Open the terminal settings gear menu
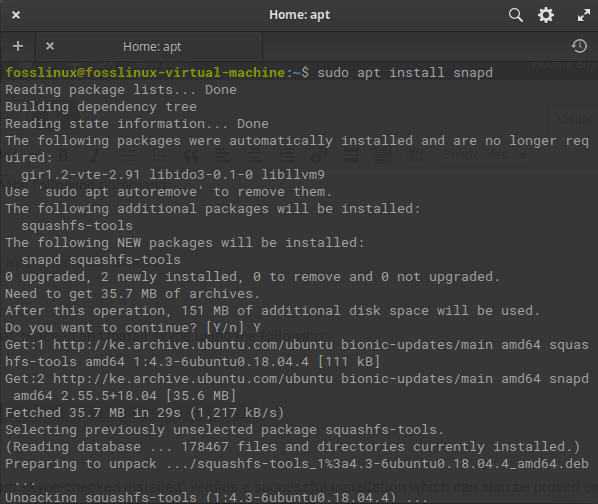 [x=546, y=15]
